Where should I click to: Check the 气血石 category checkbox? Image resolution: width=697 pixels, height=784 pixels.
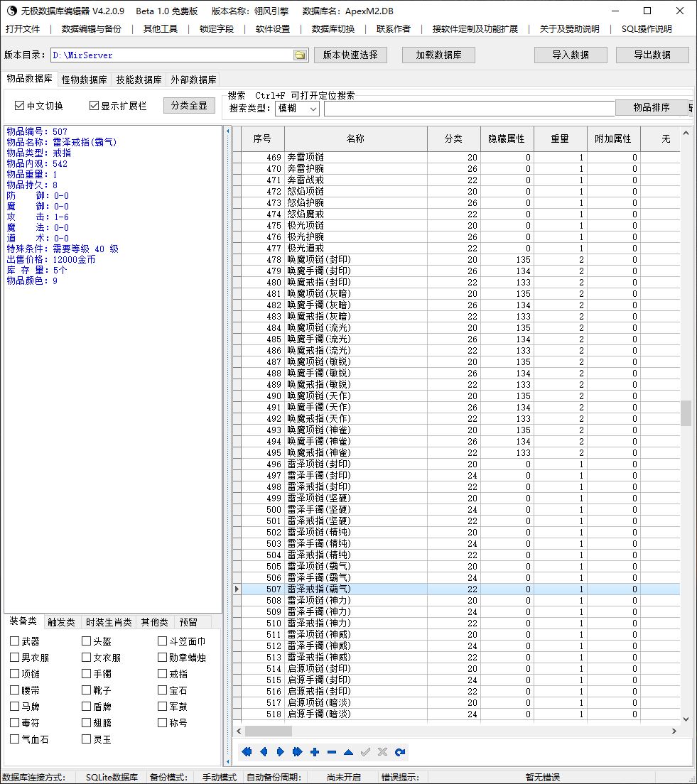(14, 739)
